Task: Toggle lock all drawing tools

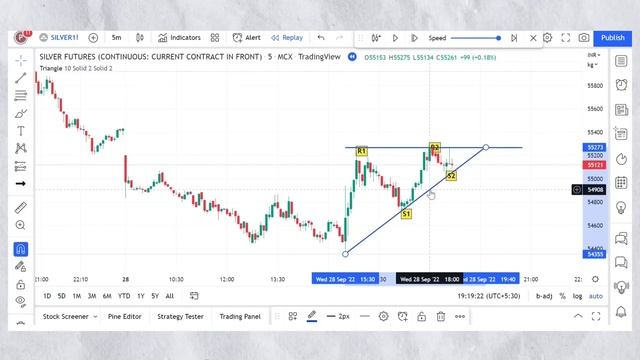Action: pyautogui.click(x=21, y=284)
